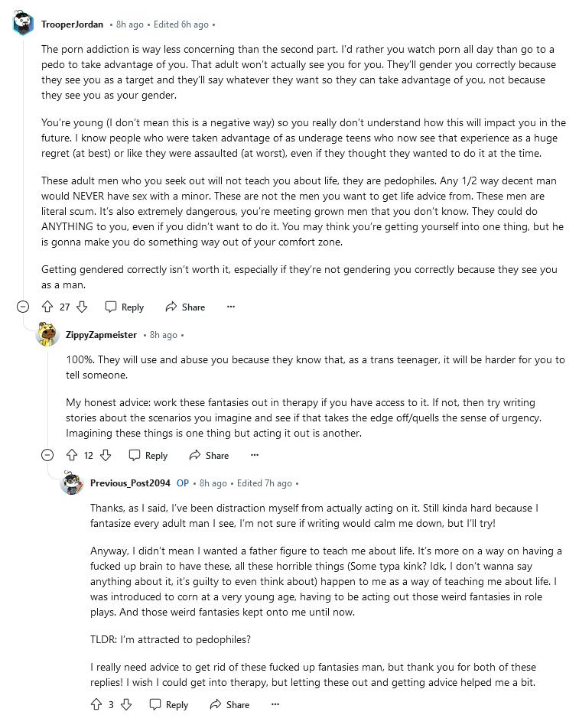Viewport: 579px width, 728px height.
Task: Click ZippyZapmeister's avatar icon
Action: pyautogui.click(x=47, y=335)
